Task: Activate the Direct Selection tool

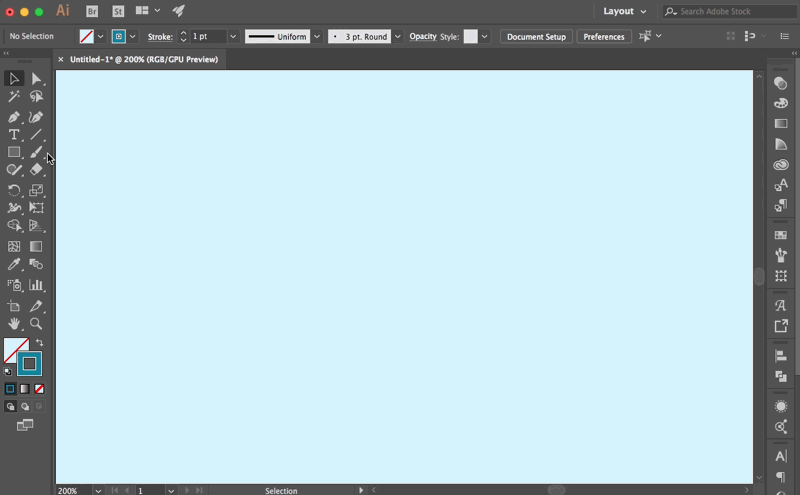Action: 36,78
